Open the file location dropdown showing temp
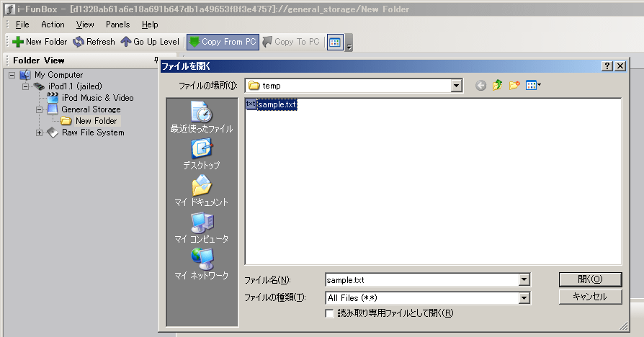The height and width of the screenshot is (337, 644). (x=456, y=86)
